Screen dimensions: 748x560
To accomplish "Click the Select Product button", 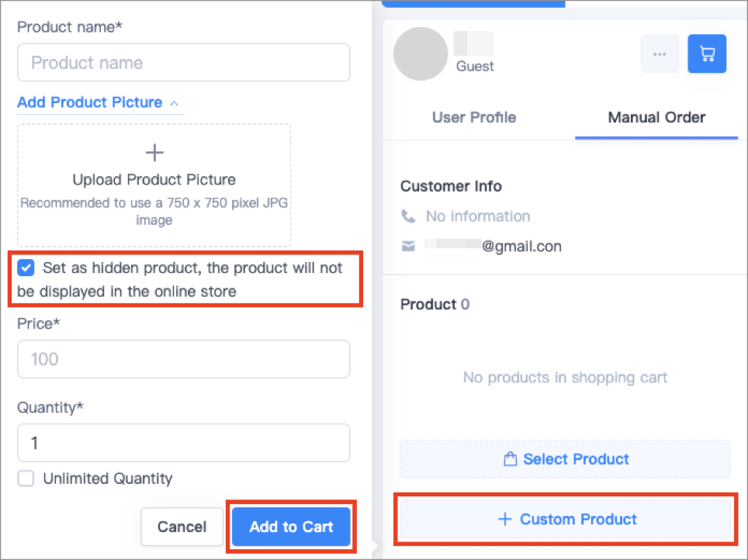I will tap(566, 459).
